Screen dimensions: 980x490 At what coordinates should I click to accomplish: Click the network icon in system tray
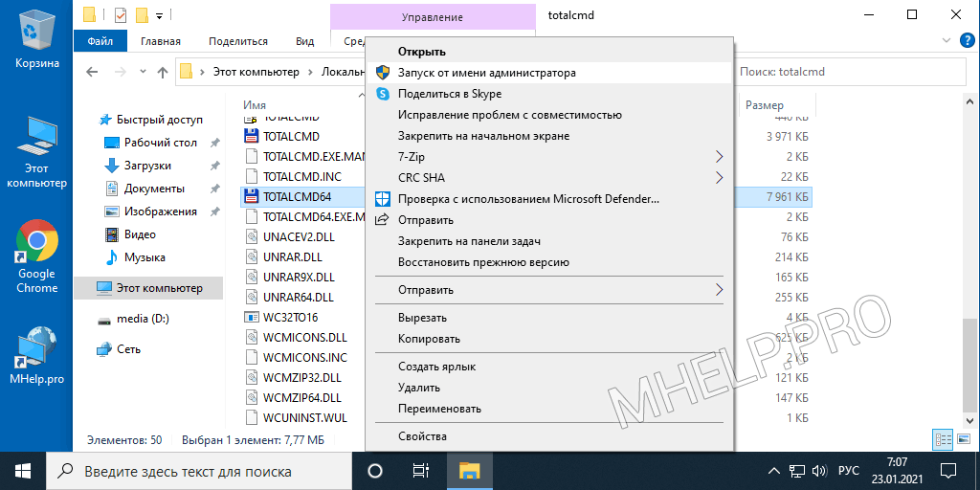click(x=796, y=471)
